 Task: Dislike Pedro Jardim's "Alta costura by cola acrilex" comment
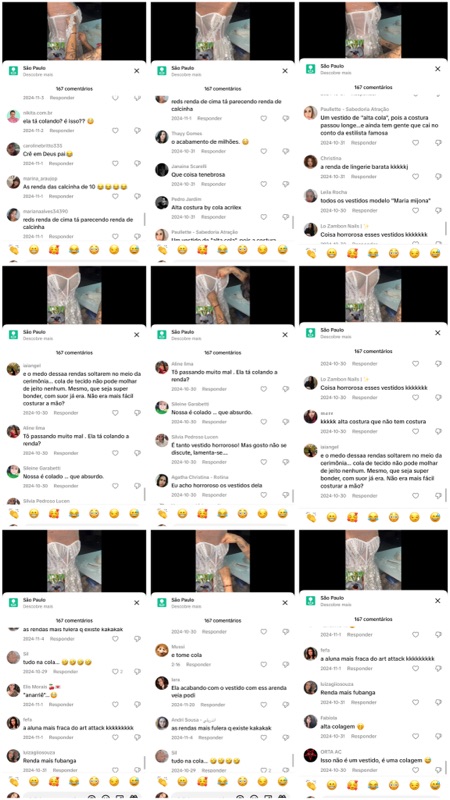tap(285, 217)
